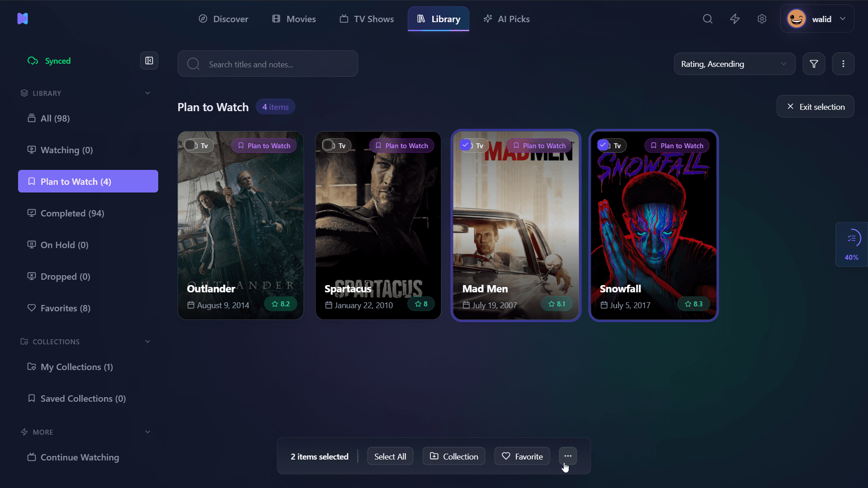Image resolution: width=868 pixels, height=488 pixels.
Task: Open the On Hold (0) list
Action: (x=88, y=245)
